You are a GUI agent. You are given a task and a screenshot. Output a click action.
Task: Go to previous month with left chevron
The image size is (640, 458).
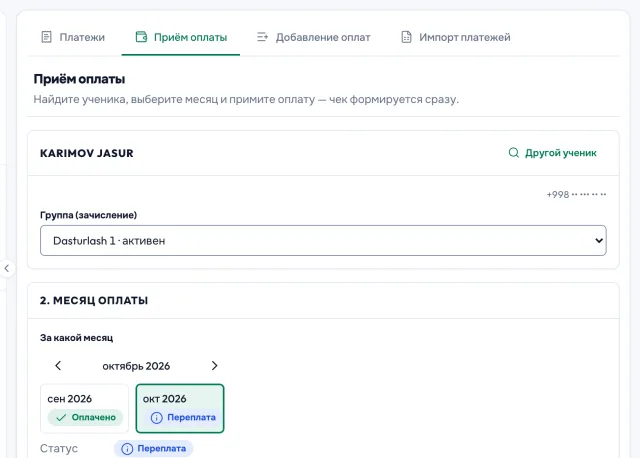click(58, 366)
